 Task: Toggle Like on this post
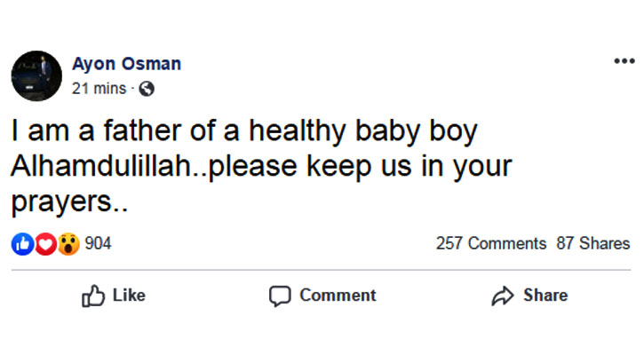pos(114,296)
